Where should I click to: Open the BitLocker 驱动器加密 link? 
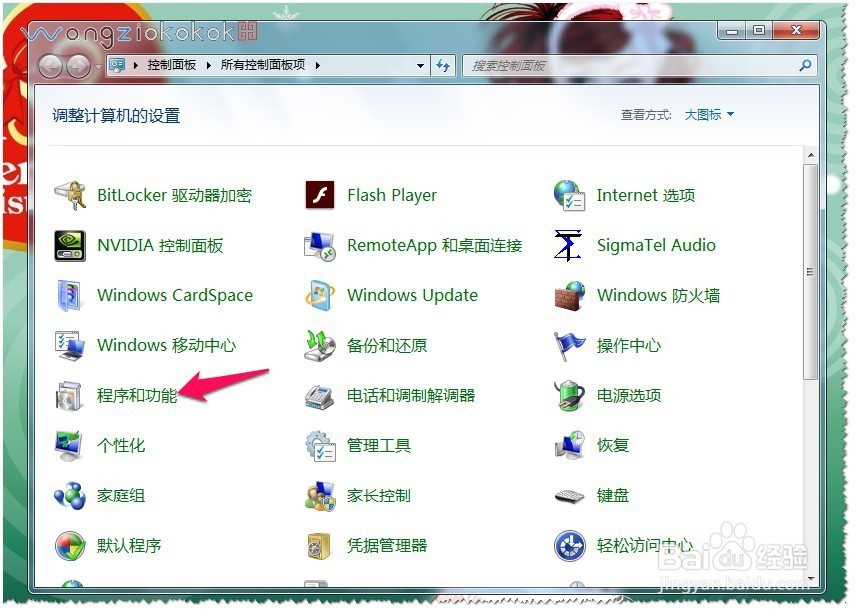click(174, 196)
